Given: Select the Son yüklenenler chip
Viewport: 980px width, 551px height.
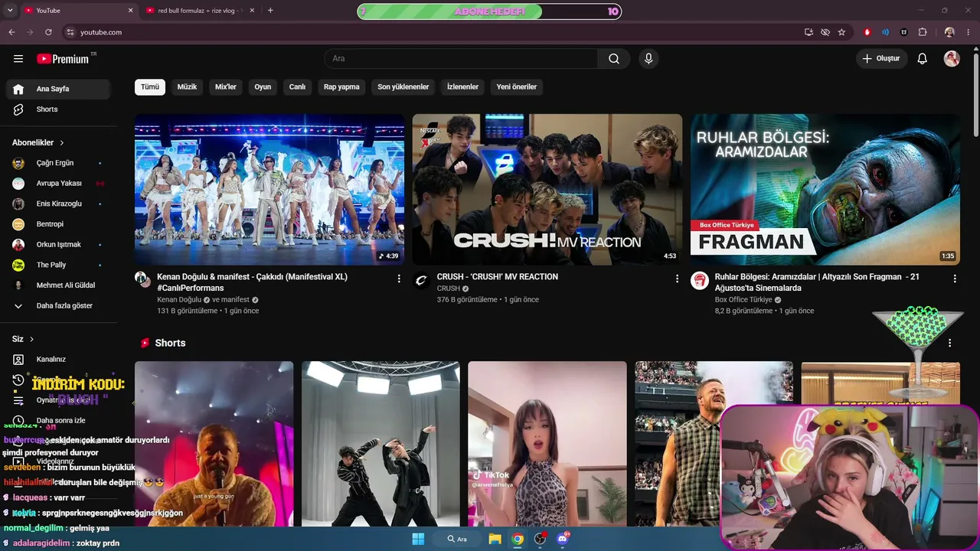Looking at the screenshot, I should [x=403, y=87].
